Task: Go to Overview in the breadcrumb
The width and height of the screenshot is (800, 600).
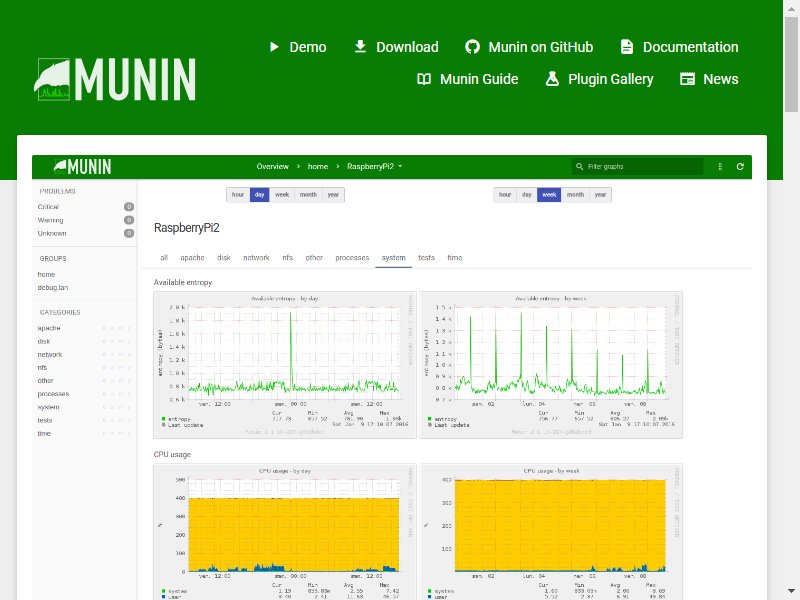Action: (x=272, y=166)
